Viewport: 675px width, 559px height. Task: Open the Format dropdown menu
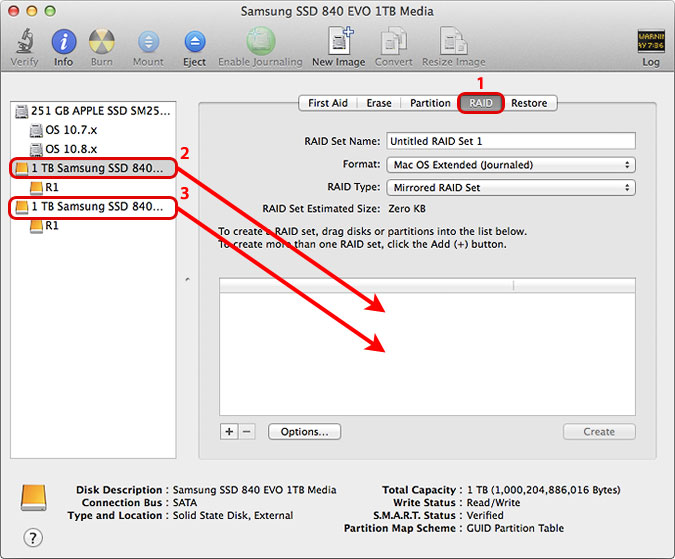510,164
